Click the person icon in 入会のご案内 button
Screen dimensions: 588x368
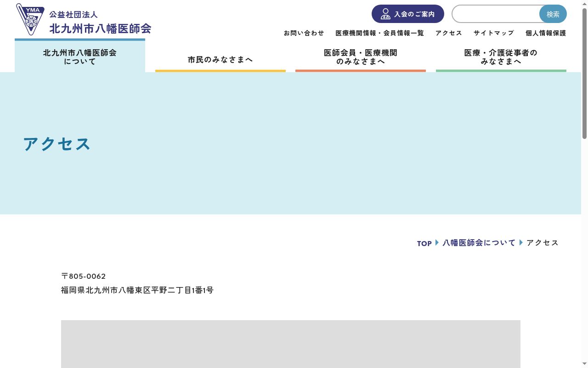point(385,14)
